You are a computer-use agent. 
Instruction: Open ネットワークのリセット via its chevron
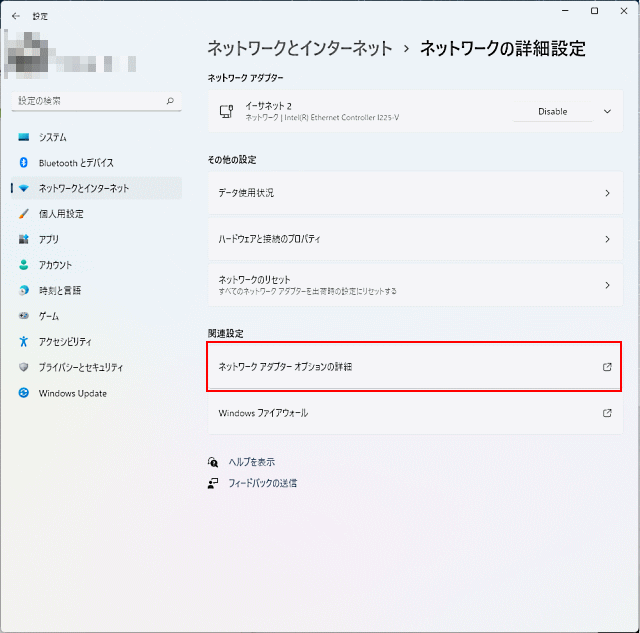[x=607, y=285]
